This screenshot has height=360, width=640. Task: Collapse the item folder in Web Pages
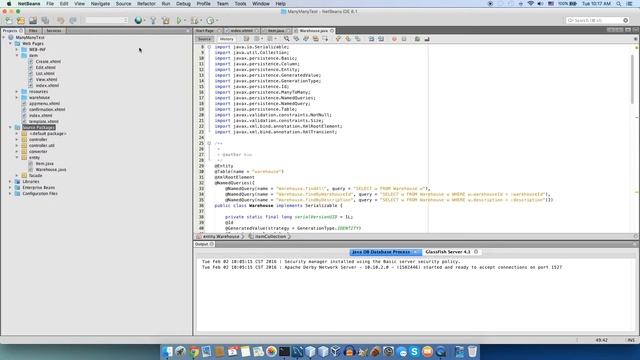pyautogui.click(x=17, y=56)
